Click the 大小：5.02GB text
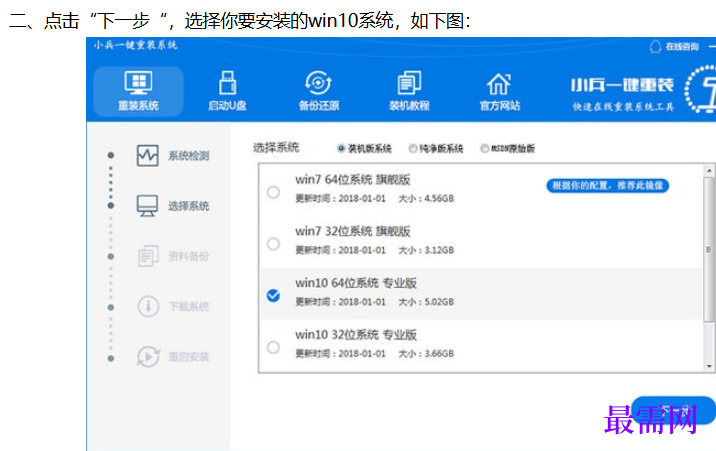 click(x=426, y=302)
